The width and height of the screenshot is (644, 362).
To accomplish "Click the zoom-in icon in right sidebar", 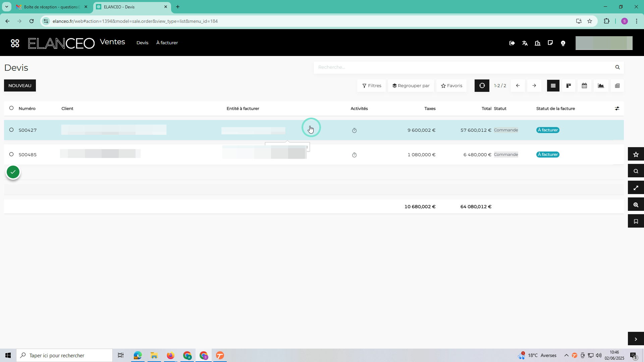I will [x=636, y=205].
